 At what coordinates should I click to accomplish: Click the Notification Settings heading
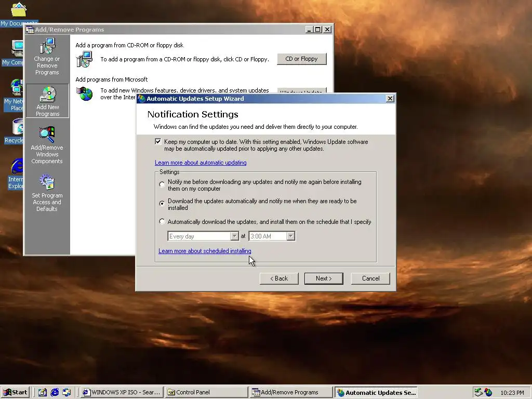pos(193,114)
